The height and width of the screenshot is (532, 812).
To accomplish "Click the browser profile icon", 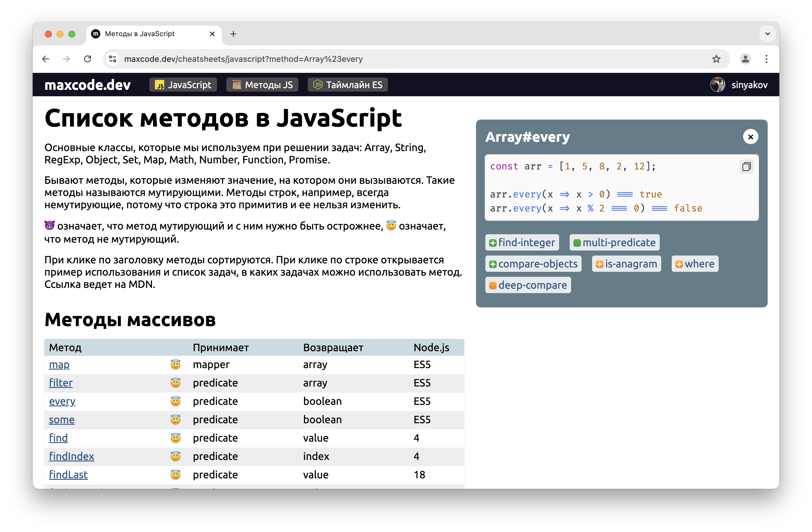I will click(x=745, y=59).
